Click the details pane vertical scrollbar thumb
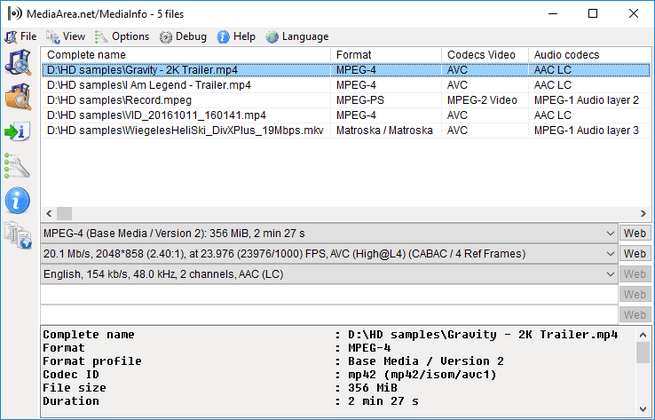Screen dimensions: 655x420 click(643, 353)
